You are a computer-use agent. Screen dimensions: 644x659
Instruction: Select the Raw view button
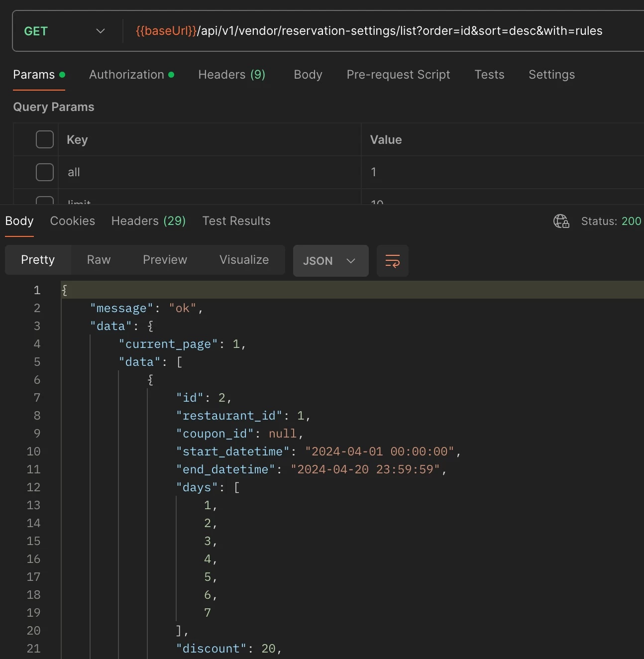tap(99, 260)
